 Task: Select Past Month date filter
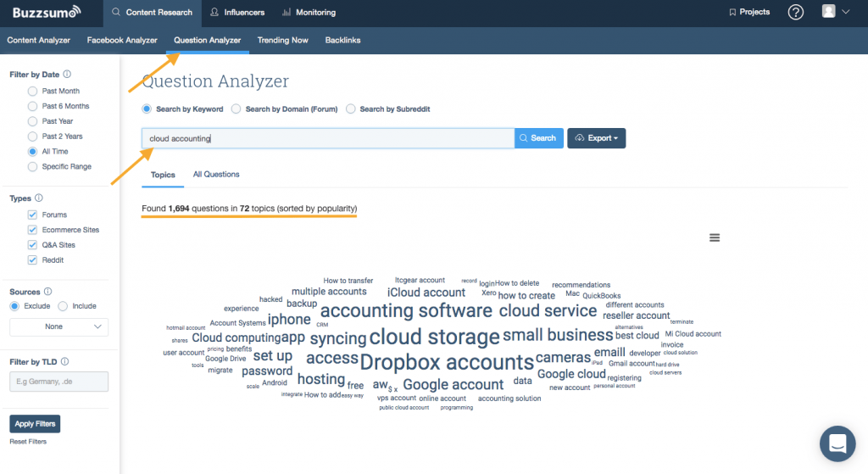click(x=33, y=91)
